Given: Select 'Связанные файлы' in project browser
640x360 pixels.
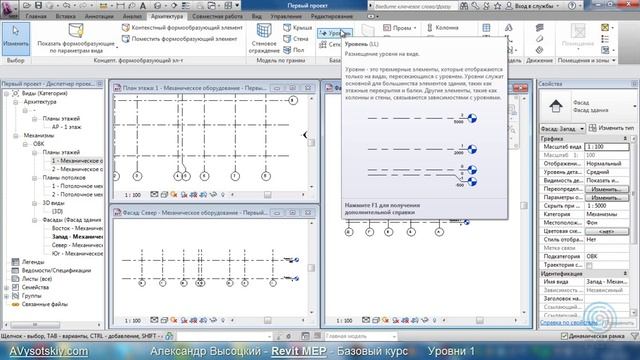Looking at the screenshot, I should tap(44, 304).
